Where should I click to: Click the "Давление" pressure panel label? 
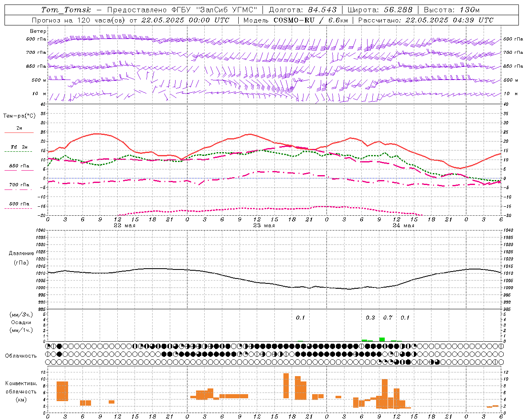click(x=21, y=253)
